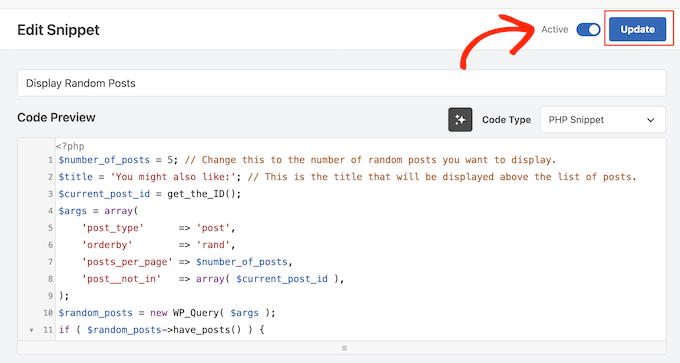Screen dimensions: 680x363
Task: Click the Active label text
Action: click(x=555, y=29)
